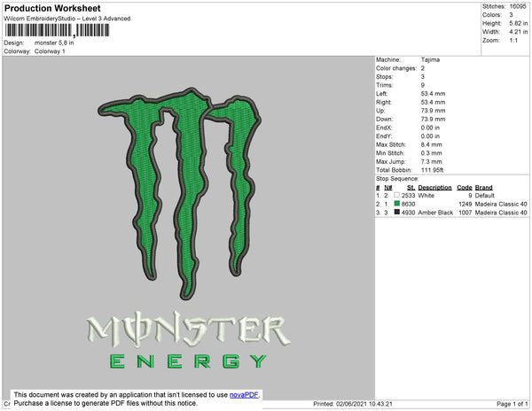Image resolution: width=532 pixels, height=411 pixels.
Task: Click the white thread color swatch
Action: 396,195
